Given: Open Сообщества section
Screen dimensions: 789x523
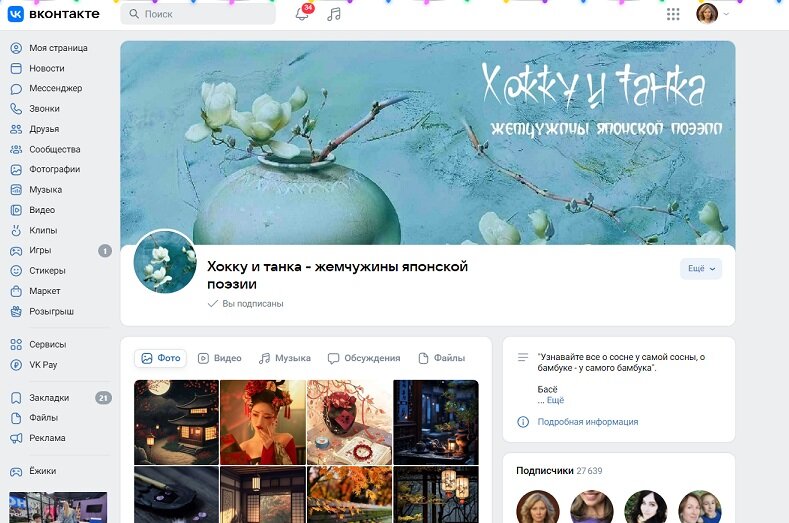Looking at the screenshot, I should [x=54, y=149].
